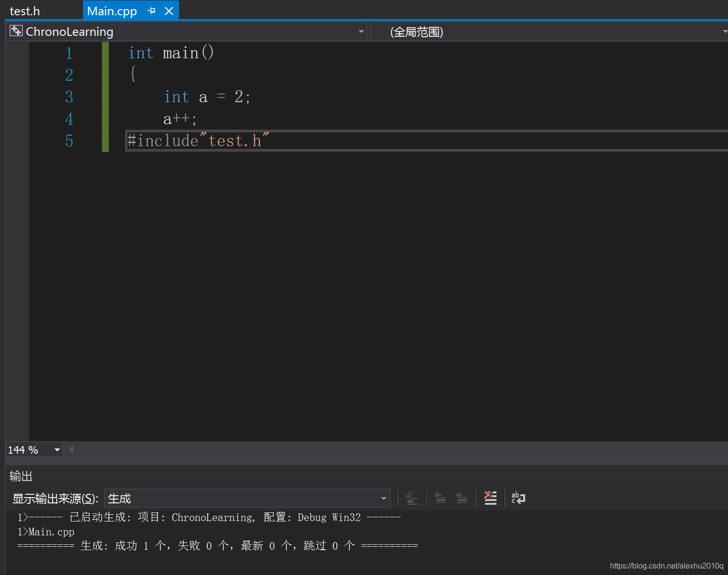Click line number 3 in the gutter

pyautogui.click(x=69, y=97)
